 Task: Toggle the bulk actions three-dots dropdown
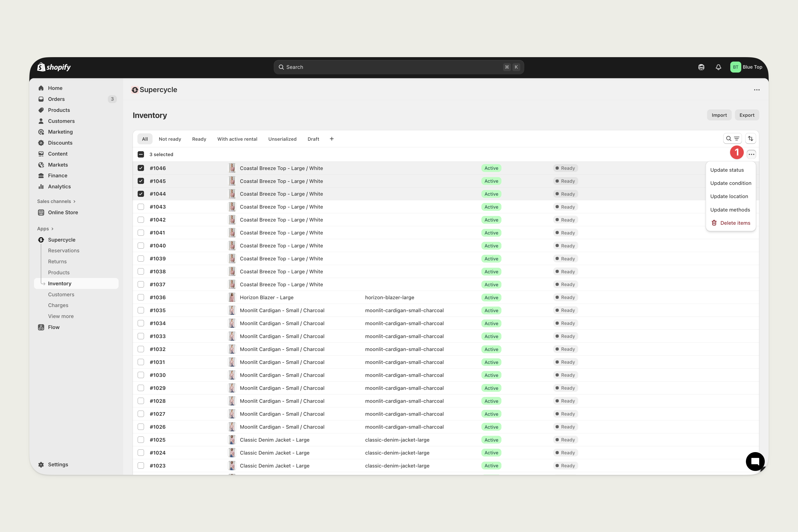[x=751, y=154]
